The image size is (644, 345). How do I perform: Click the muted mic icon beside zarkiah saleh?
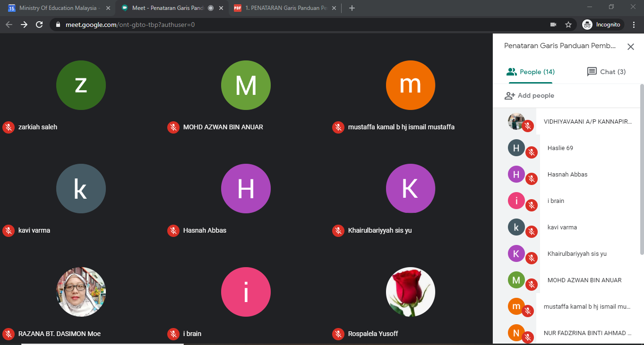tap(8, 127)
